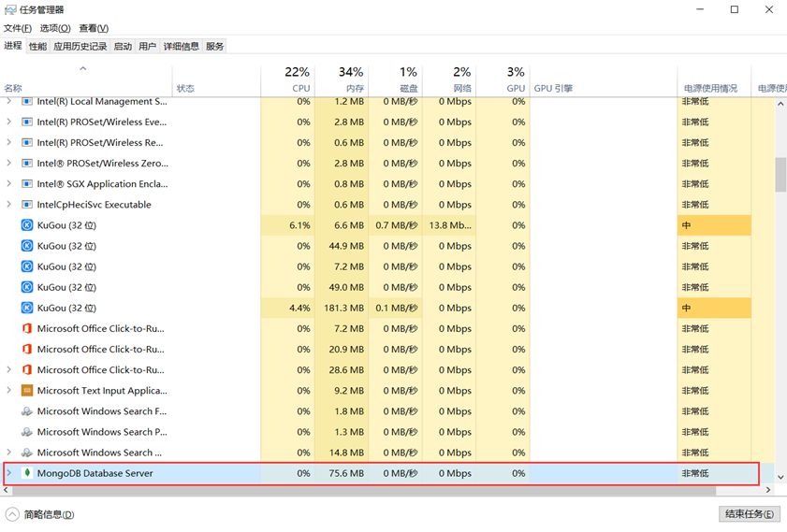Switch to the 应用历史记录 tab
The height and width of the screenshot is (532, 787).
80,46
